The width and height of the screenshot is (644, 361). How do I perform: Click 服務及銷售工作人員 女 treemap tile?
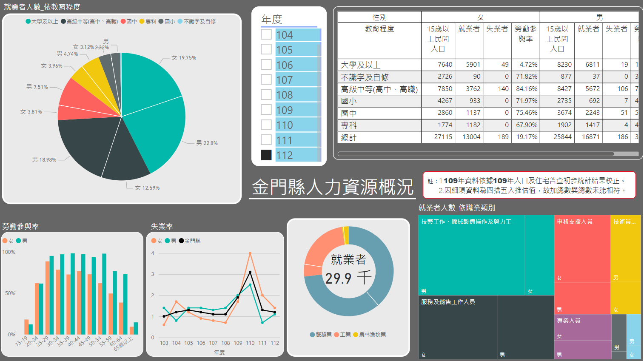tap(458, 327)
